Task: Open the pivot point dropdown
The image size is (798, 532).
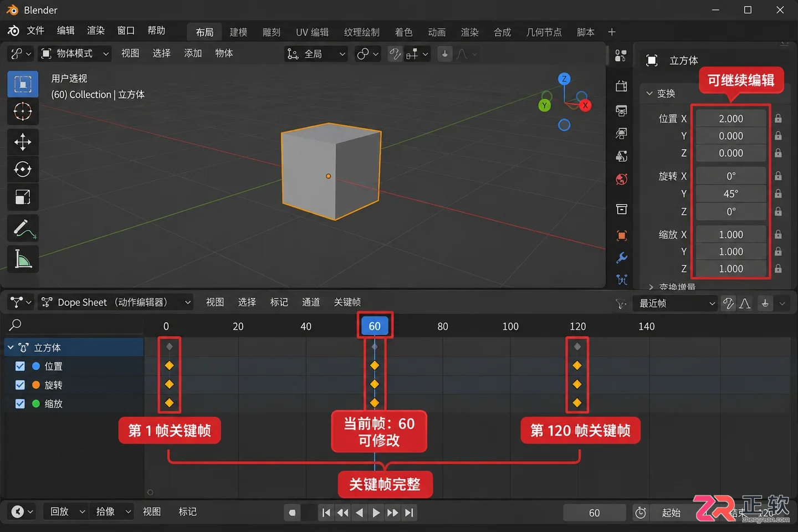Action: (x=367, y=54)
